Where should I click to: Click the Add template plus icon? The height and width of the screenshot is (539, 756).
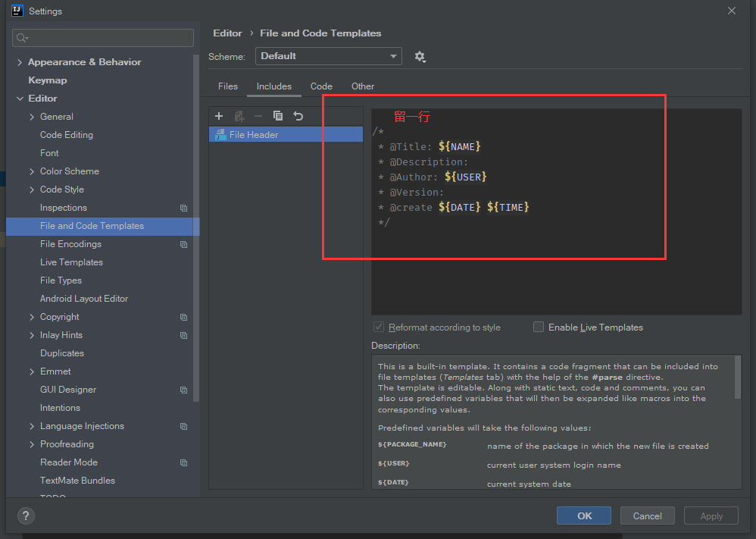(219, 116)
